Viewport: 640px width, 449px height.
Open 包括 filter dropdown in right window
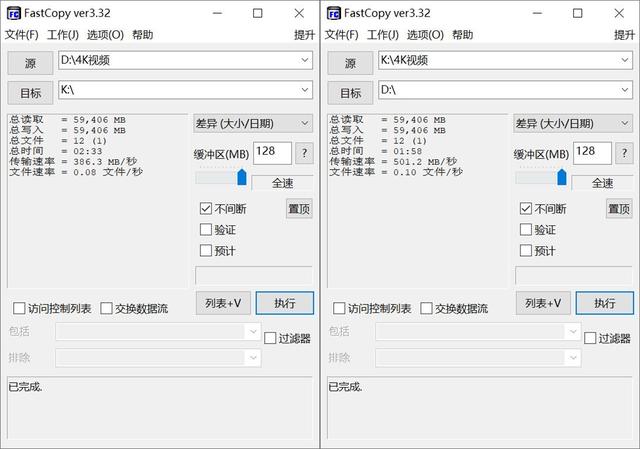tap(573, 331)
